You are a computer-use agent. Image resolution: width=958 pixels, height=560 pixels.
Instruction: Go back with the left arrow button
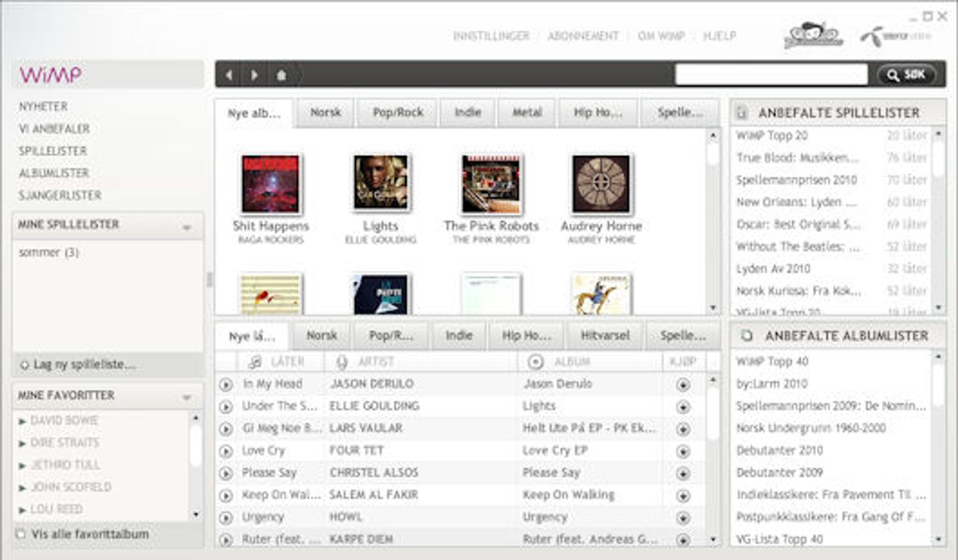[229, 75]
